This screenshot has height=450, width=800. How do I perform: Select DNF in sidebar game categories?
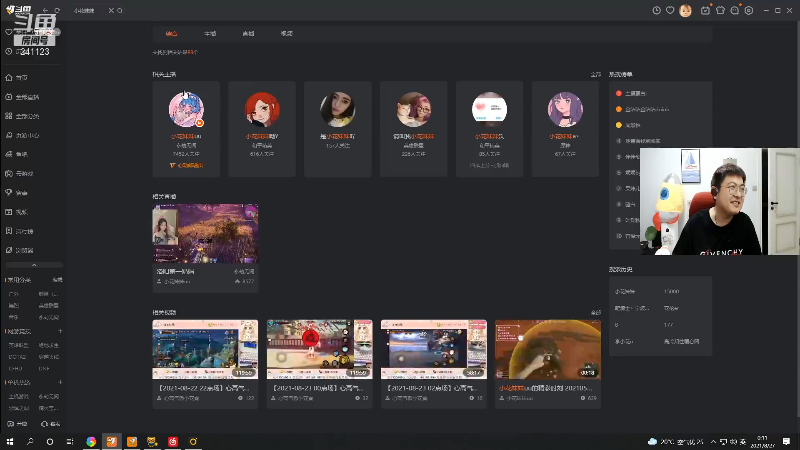click(x=44, y=368)
